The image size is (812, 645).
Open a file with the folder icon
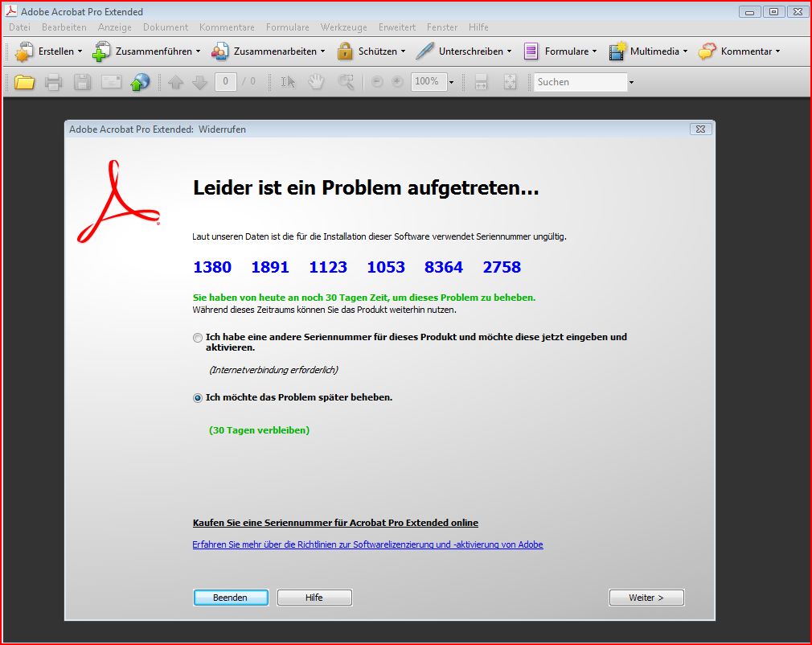[x=24, y=82]
